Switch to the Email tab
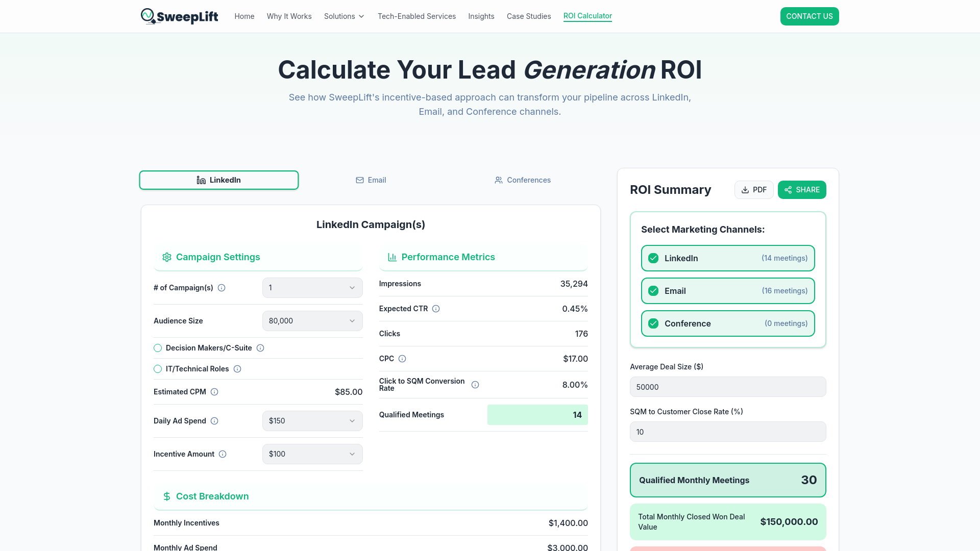The height and width of the screenshot is (551, 980). coord(371,180)
